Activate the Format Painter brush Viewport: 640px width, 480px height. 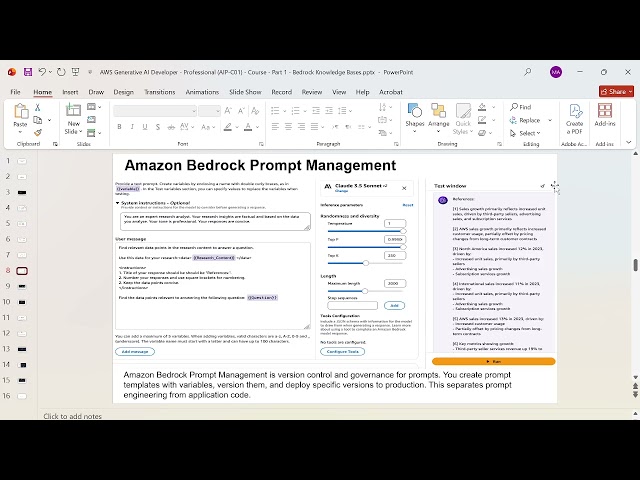tap(38, 132)
